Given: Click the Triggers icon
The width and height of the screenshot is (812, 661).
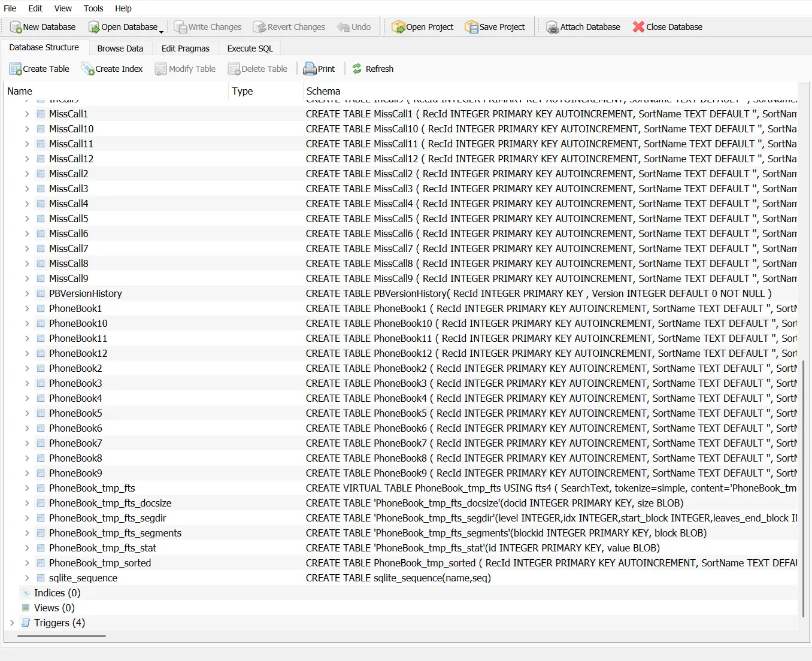Looking at the screenshot, I should point(26,623).
